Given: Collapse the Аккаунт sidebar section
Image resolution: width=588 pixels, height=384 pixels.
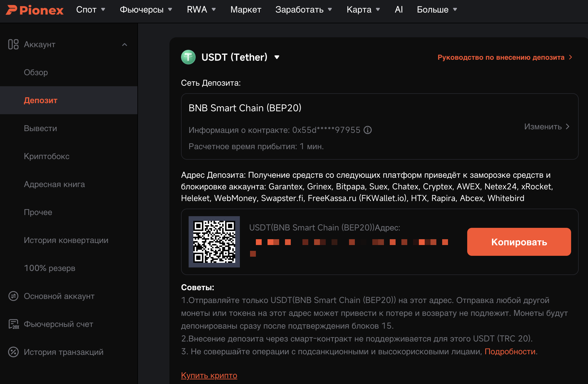Looking at the screenshot, I should 125,45.
